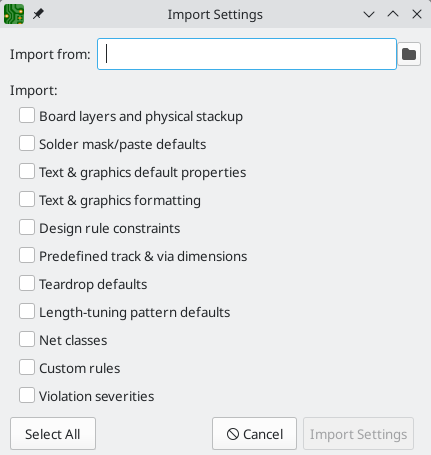The width and height of the screenshot is (431, 455).
Task: Tick Length-tuning pattern defaults
Action: click(x=27, y=312)
